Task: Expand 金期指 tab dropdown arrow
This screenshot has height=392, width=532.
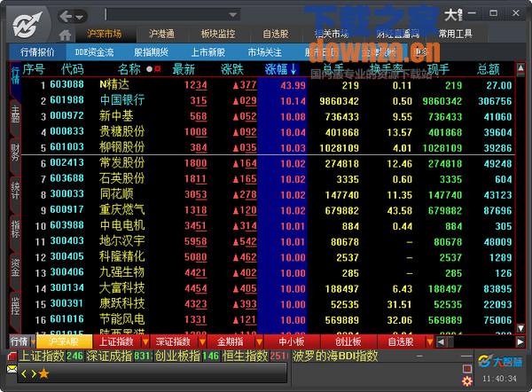Action: coord(259,341)
